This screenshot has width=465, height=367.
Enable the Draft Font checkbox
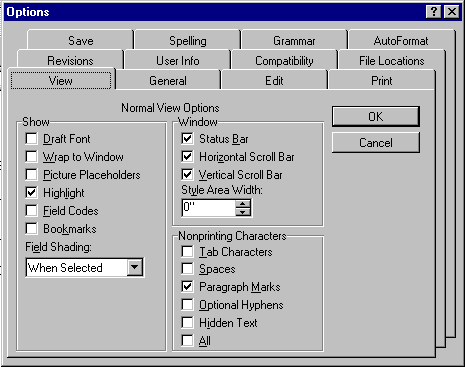tap(31, 138)
